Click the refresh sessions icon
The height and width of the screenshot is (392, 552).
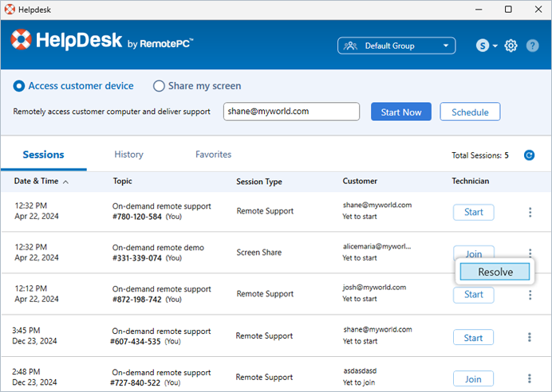pos(529,155)
